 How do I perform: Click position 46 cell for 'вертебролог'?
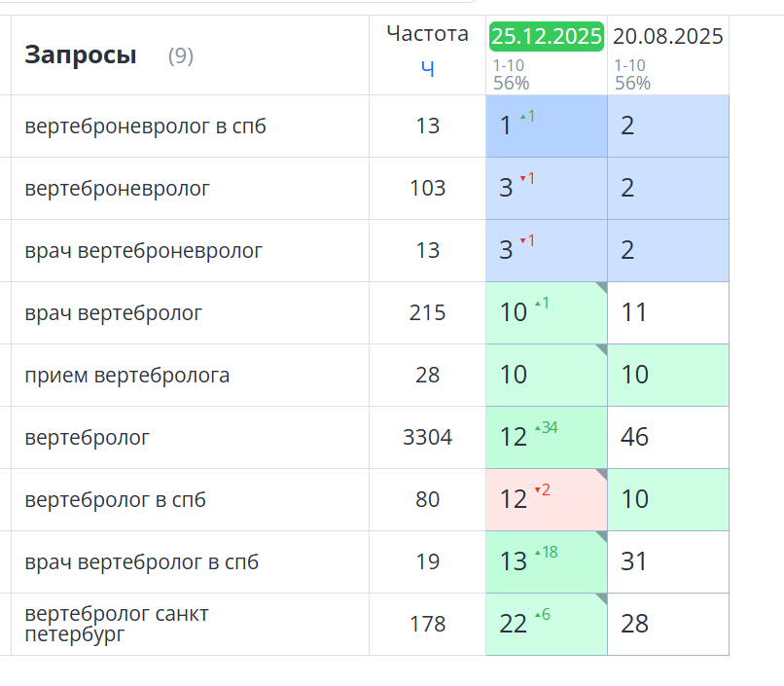point(668,438)
